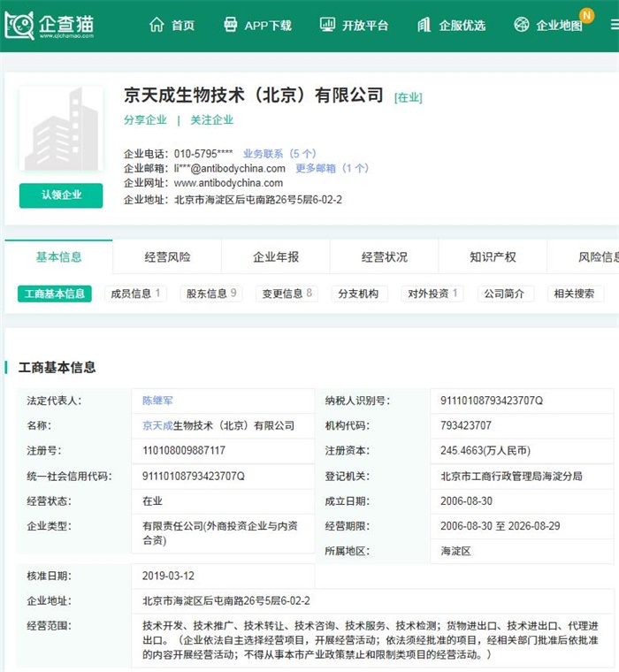
Task: Click the 纳税人识别号 value 91110108793423707Q
Action: point(492,401)
